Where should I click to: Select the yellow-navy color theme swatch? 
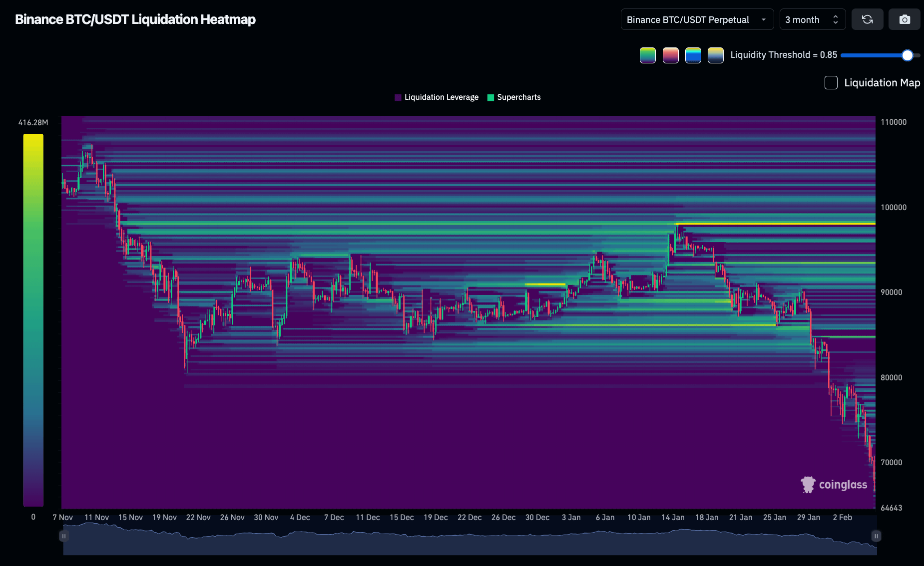click(715, 55)
